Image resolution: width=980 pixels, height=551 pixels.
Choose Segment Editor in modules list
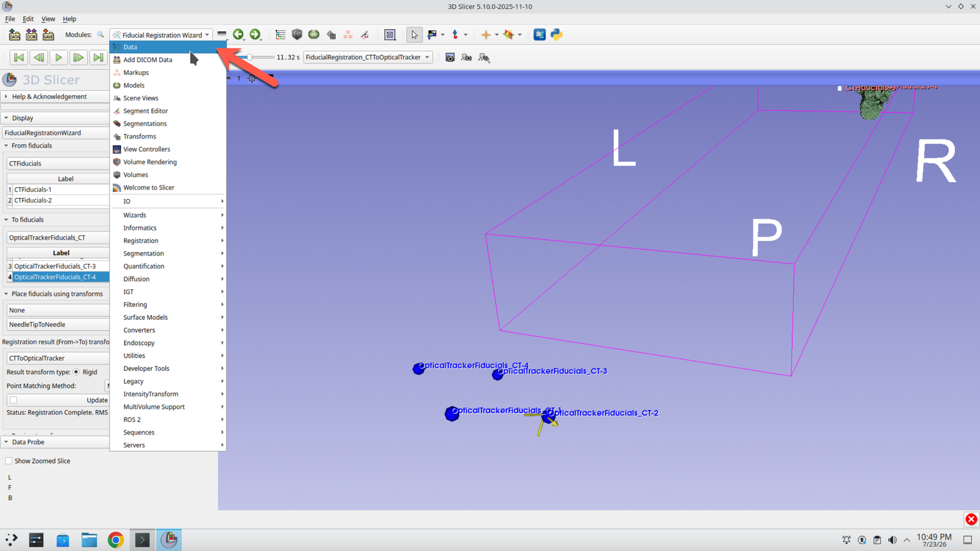tap(168, 111)
